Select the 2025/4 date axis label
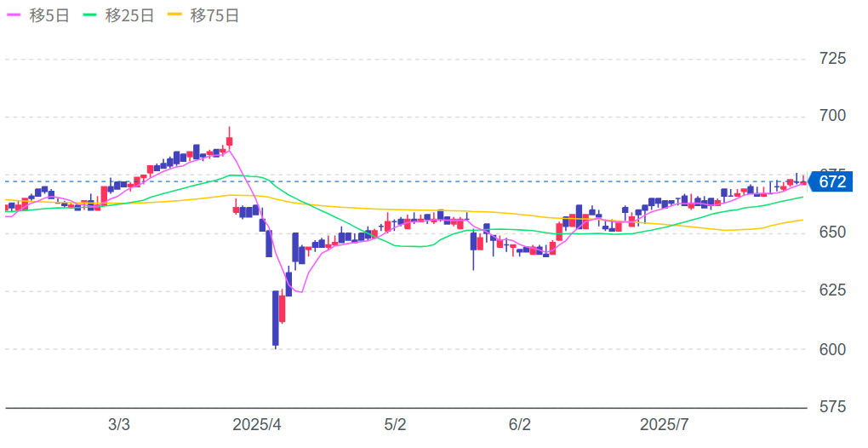 coord(257,425)
